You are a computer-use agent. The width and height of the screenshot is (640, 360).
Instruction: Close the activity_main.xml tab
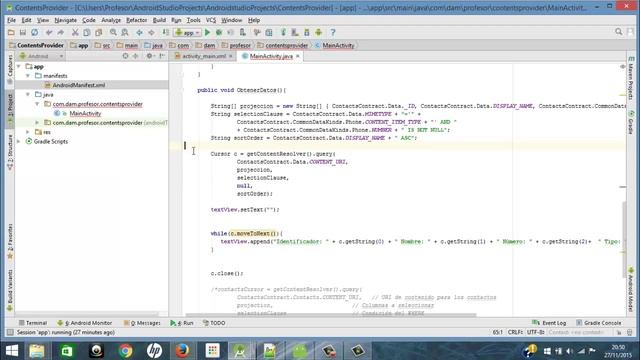point(231,56)
